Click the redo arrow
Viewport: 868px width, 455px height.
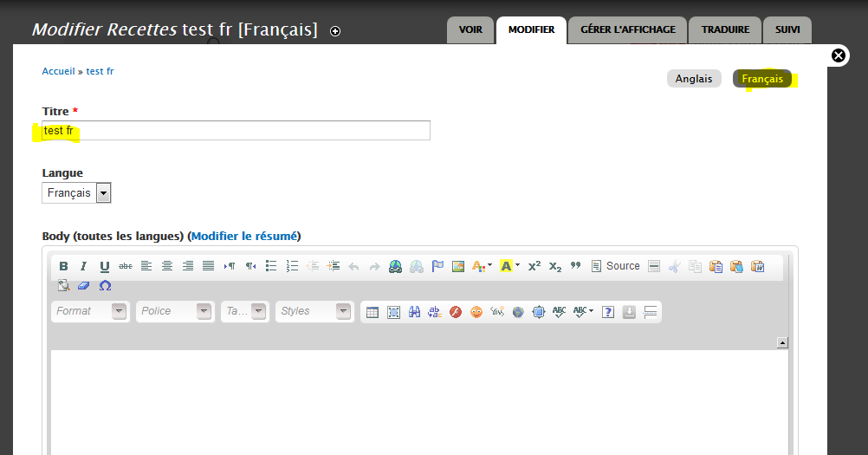click(x=375, y=267)
